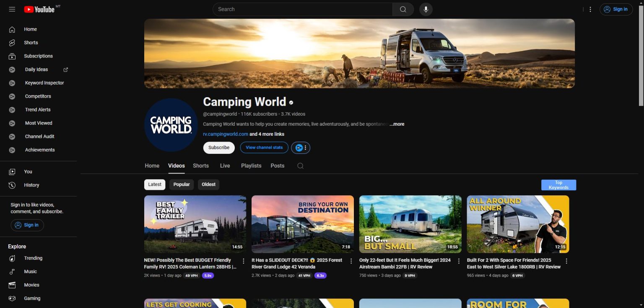The width and height of the screenshot is (644, 308).
Task: Open the three-dot menu near Sign in
Action: click(x=590, y=9)
